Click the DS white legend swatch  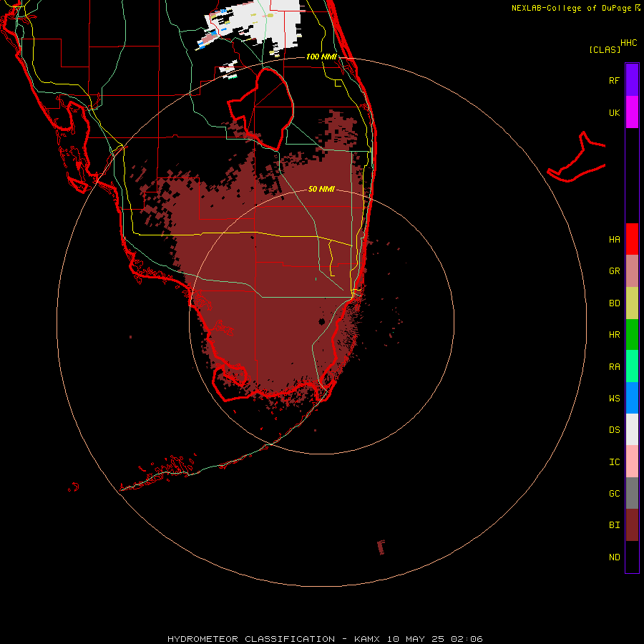click(632, 429)
